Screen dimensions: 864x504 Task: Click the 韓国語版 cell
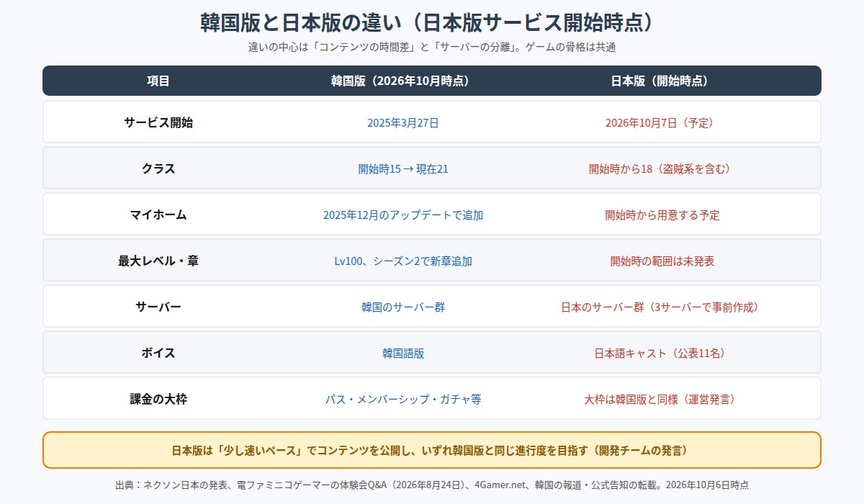tap(403, 353)
